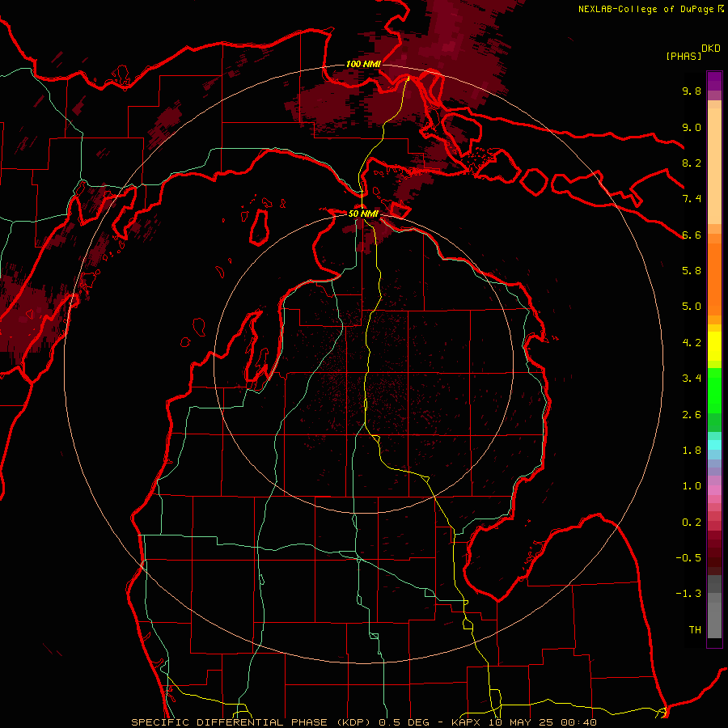The height and width of the screenshot is (728, 728).
Task: Click the 9.0 legend value
Action: coord(692,127)
